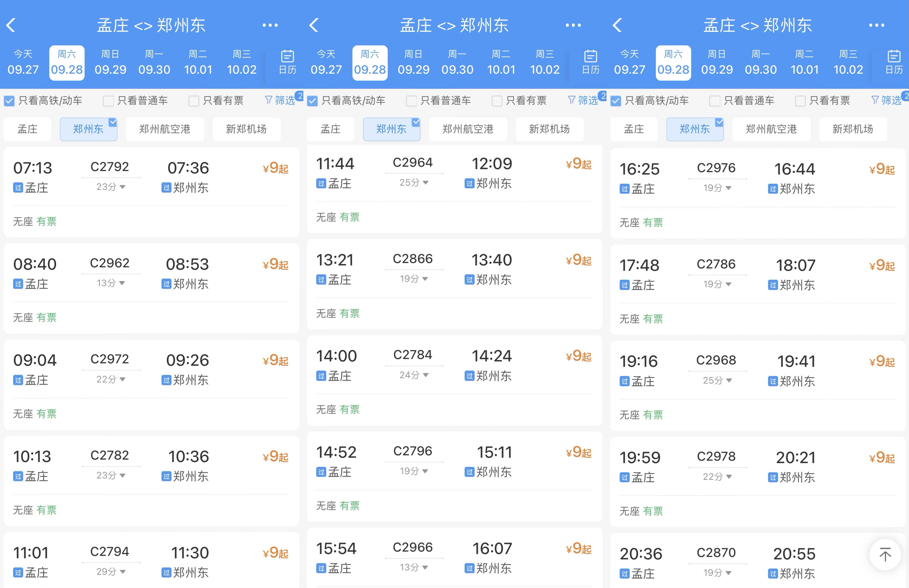
Task: Expand the 22分 stops dropdown for C2972
Action: pyautogui.click(x=111, y=379)
